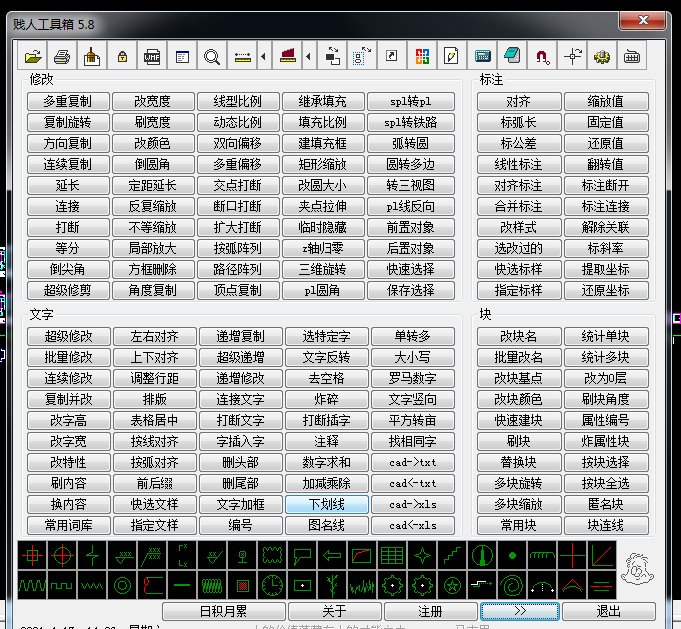681x629 pixels.
Task: Click the four-point star symbol
Action: 422,555
